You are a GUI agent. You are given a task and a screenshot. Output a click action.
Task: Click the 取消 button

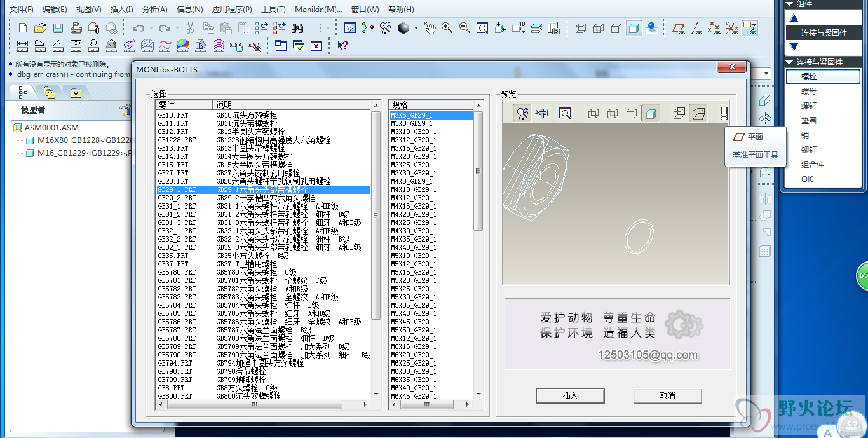point(667,395)
